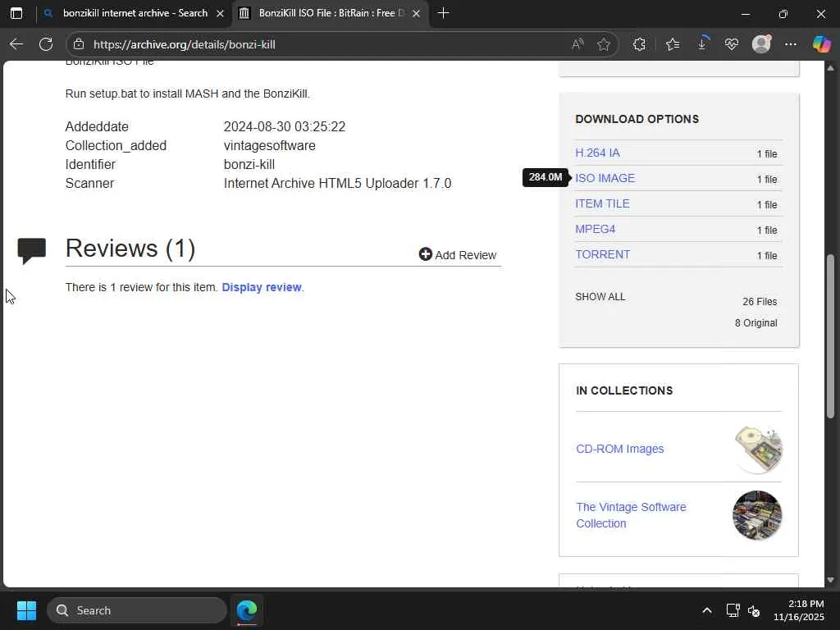Click the Run setup.bat description text

coord(188,94)
